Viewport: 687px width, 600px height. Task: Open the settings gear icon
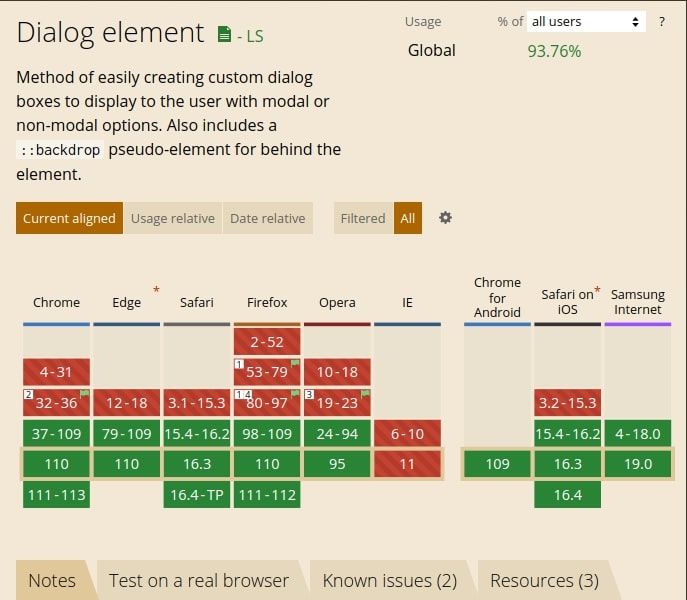coord(445,218)
